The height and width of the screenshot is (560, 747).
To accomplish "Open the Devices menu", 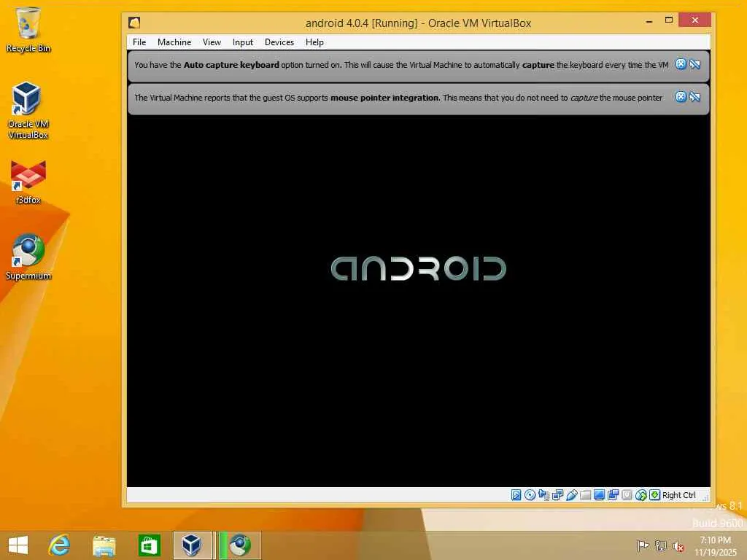I will tap(279, 42).
